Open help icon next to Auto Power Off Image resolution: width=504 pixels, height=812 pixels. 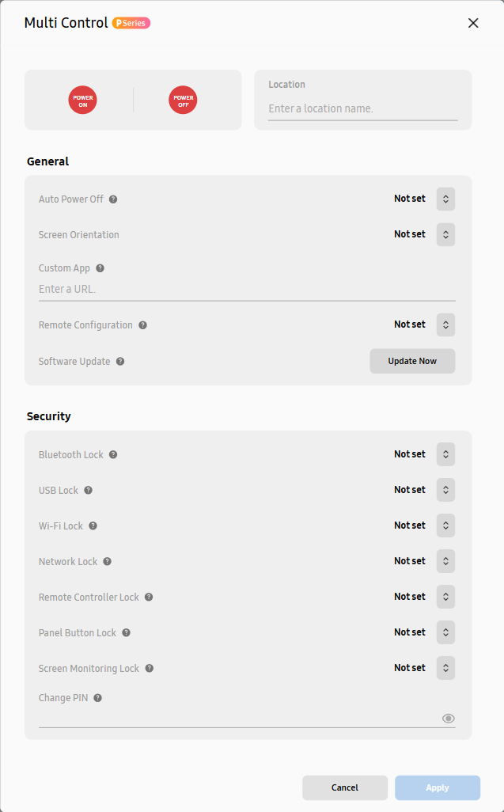[x=113, y=199]
